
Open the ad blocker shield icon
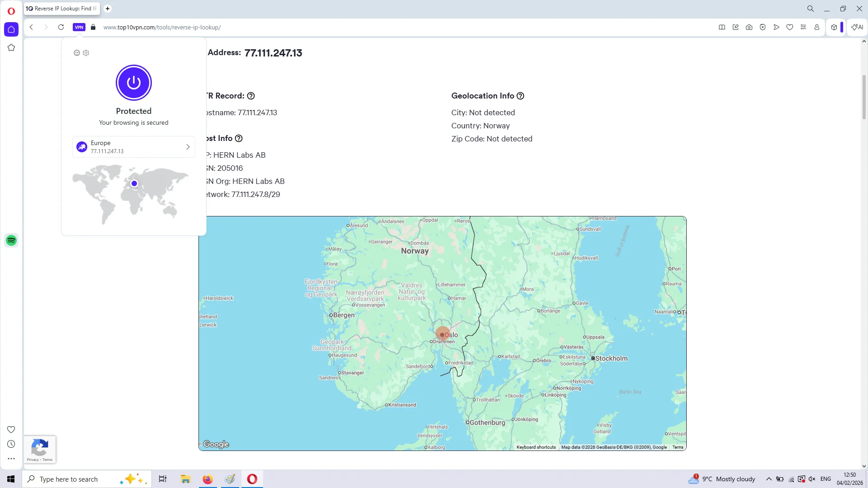(x=763, y=27)
